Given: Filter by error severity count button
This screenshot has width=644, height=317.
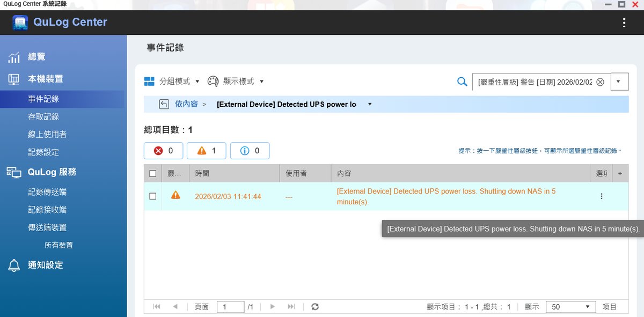Looking at the screenshot, I should pyautogui.click(x=163, y=151).
